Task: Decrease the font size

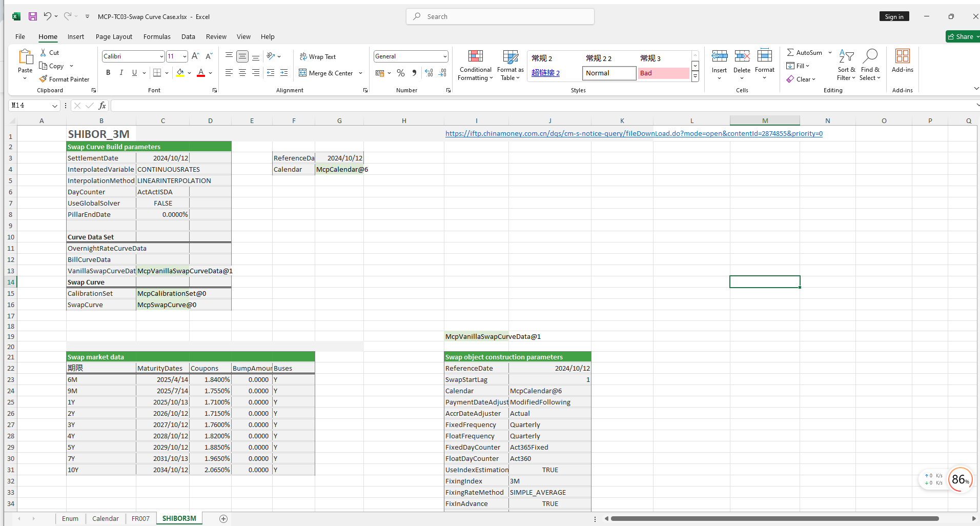Action: point(209,56)
